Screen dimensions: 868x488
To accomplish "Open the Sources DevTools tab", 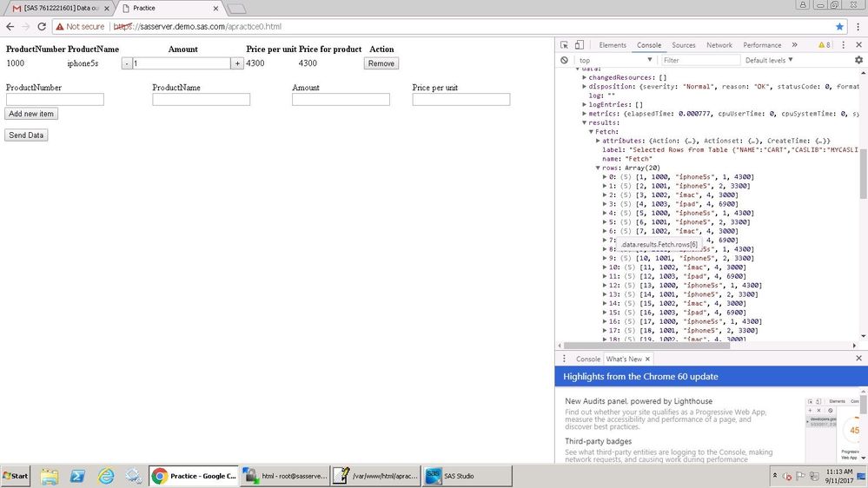I will [x=684, y=45].
